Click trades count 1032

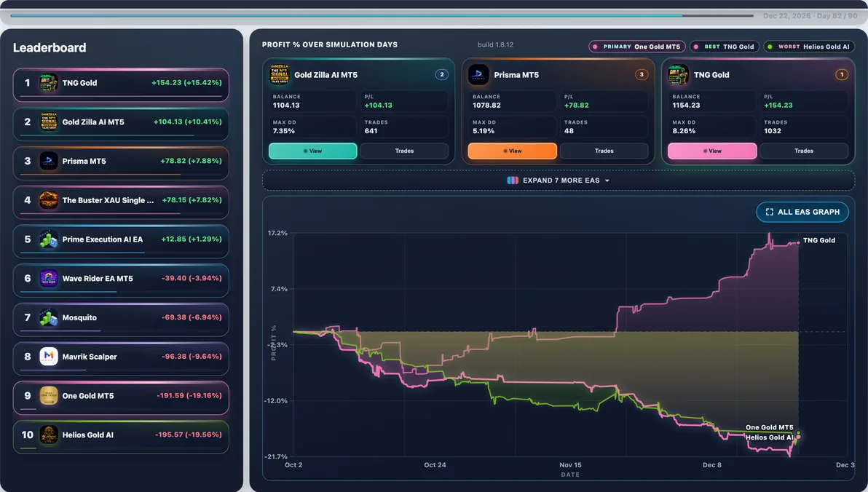tap(772, 131)
